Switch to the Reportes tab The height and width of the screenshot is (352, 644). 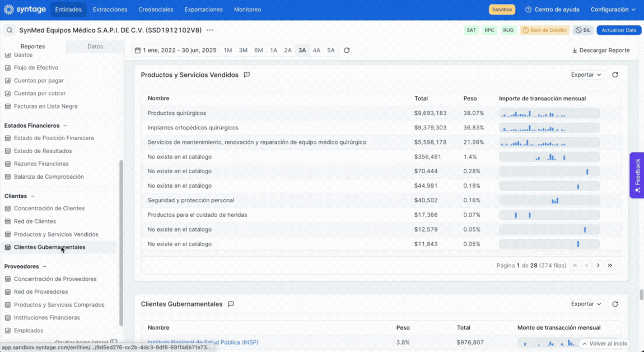pyautogui.click(x=33, y=47)
